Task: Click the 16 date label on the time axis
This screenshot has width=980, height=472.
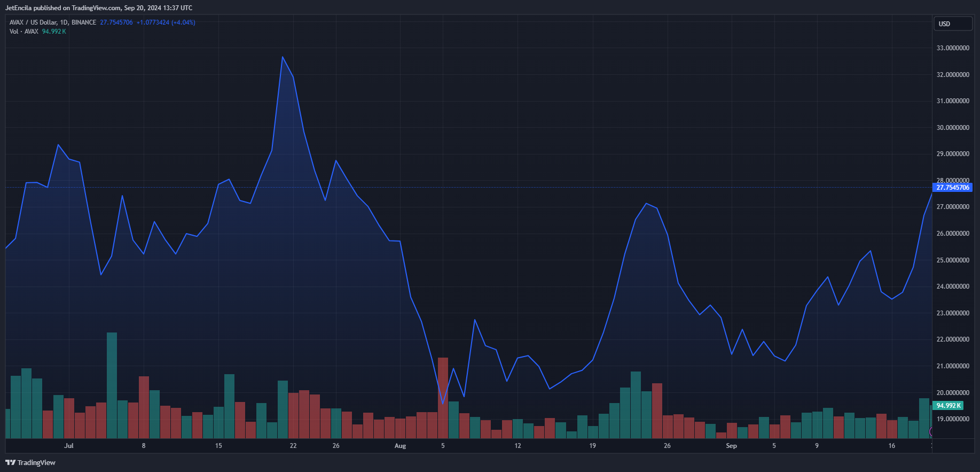Action: (891, 446)
